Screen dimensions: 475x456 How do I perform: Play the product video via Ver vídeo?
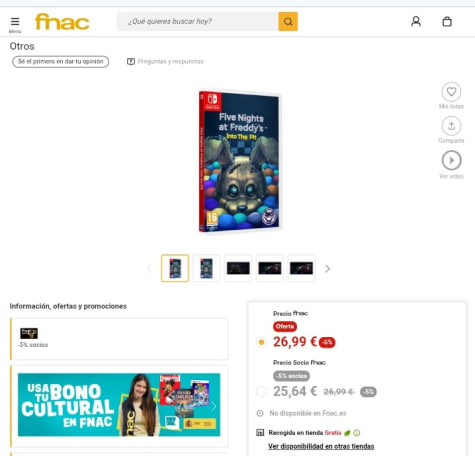click(451, 160)
